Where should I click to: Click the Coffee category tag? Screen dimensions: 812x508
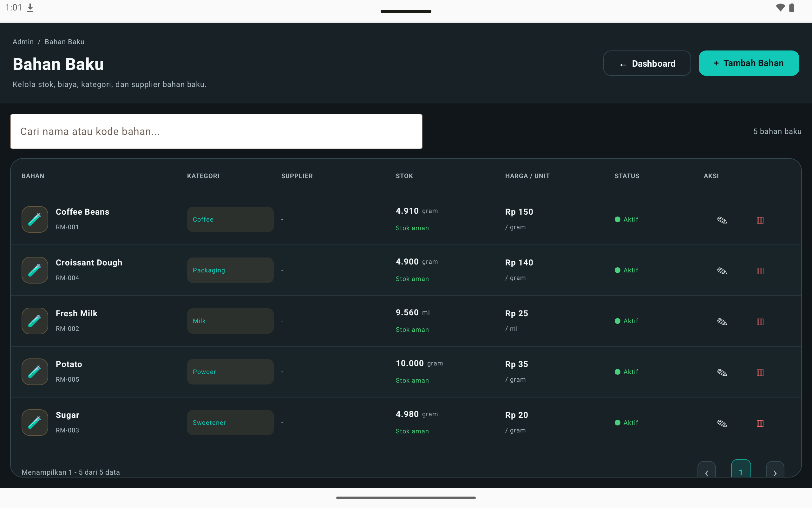[x=230, y=219]
